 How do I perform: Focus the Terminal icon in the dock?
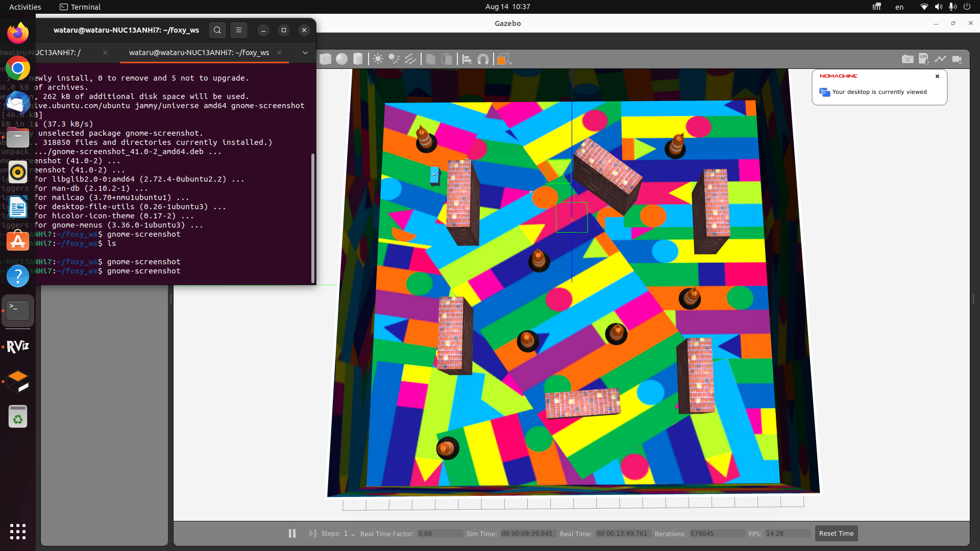(x=18, y=311)
